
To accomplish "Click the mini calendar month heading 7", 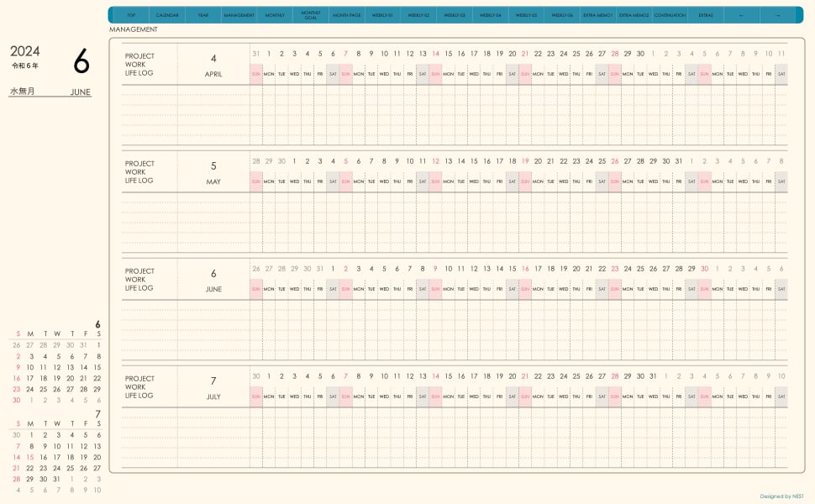I will tap(97, 413).
